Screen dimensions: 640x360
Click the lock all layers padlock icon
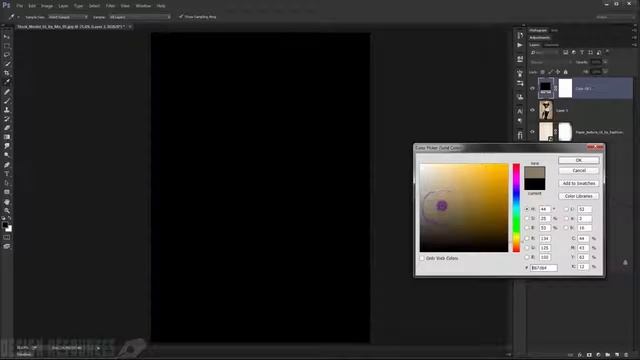pos(566,72)
